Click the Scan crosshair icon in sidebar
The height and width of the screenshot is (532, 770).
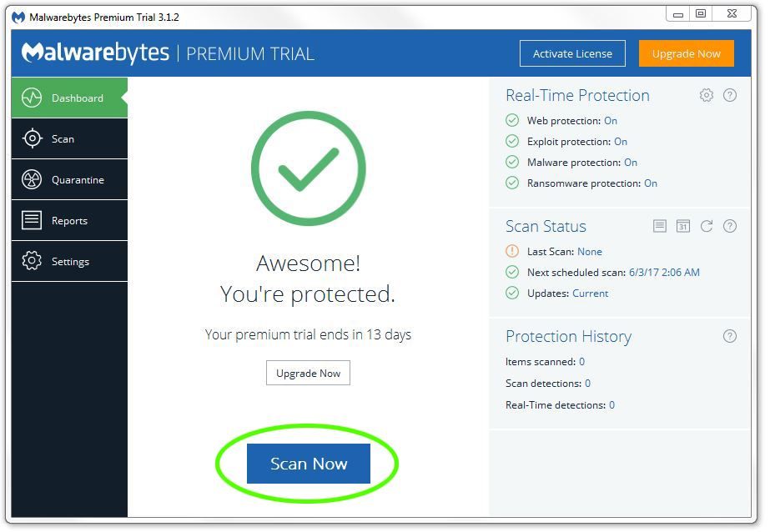(32, 139)
